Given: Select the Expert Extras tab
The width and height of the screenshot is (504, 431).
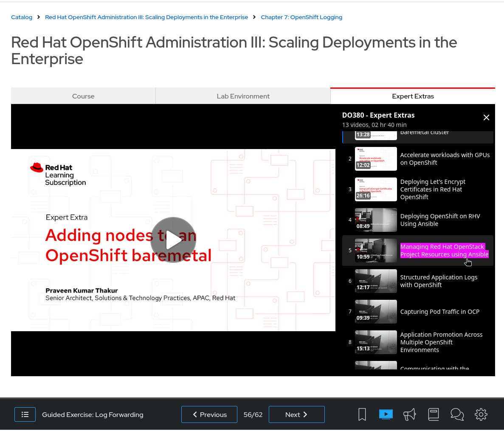Looking at the screenshot, I should point(413,96).
